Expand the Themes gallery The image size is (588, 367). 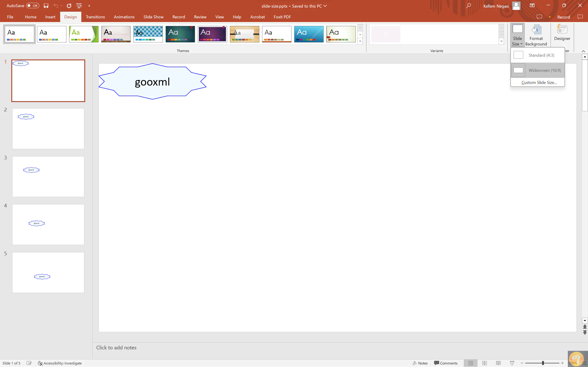pyautogui.click(x=360, y=42)
